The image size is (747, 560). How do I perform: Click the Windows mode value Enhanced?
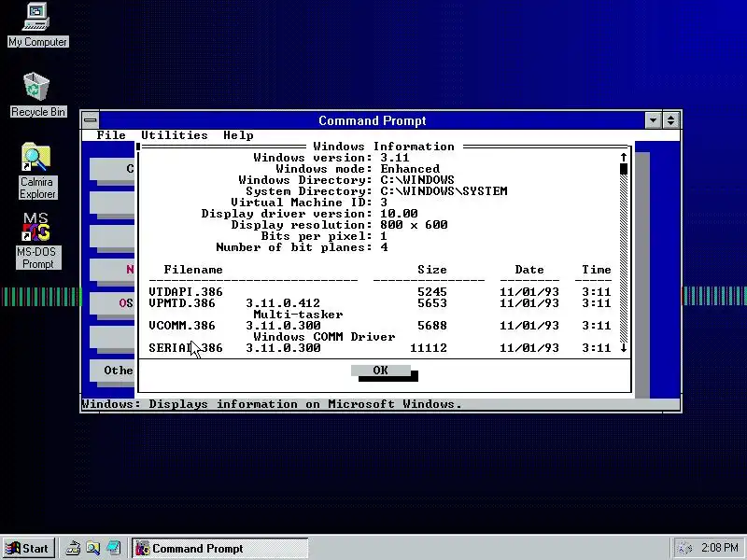pos(410,169)
